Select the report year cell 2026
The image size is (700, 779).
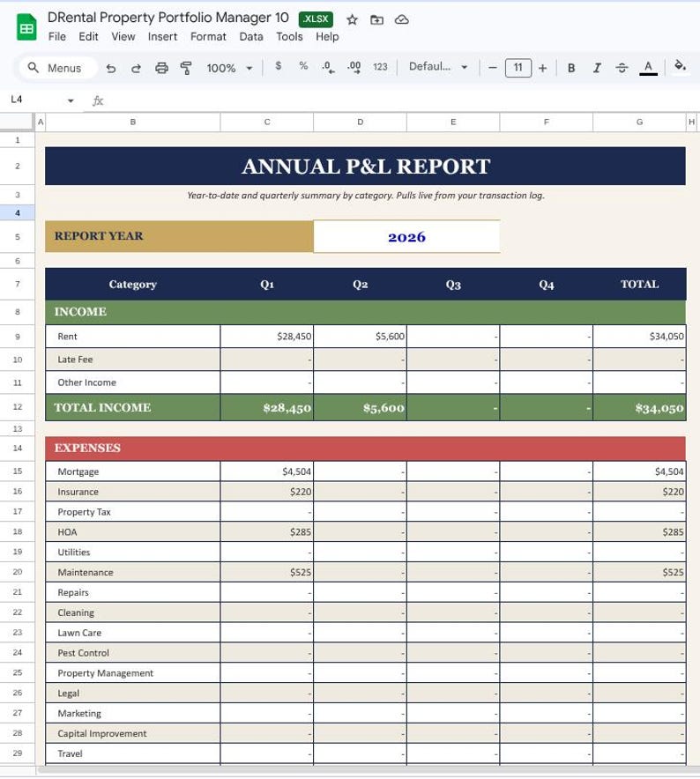click(x=406, y=236)
